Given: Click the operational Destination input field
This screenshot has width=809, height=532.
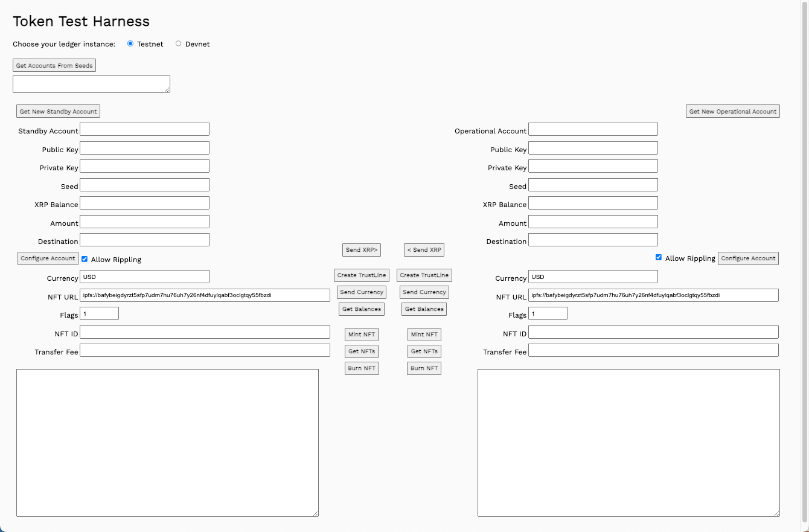Looking at the screenshot, I should pyautogui.click(x=593, y=240).
